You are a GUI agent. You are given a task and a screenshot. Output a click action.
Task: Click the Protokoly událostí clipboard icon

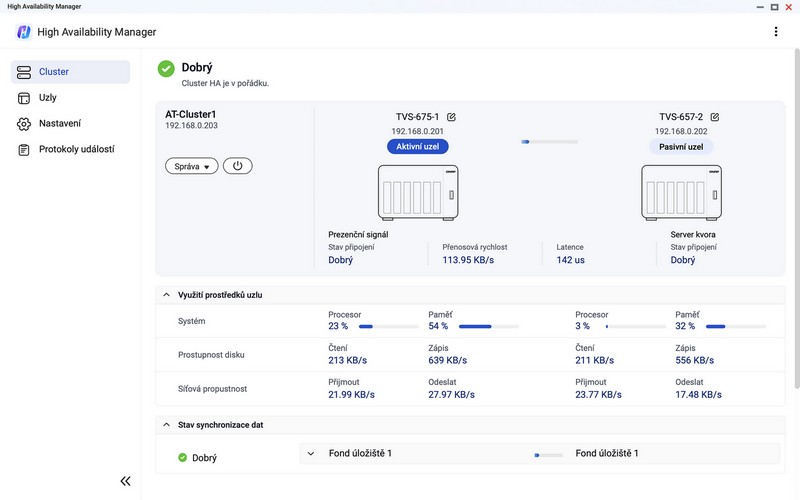point(23,150)
